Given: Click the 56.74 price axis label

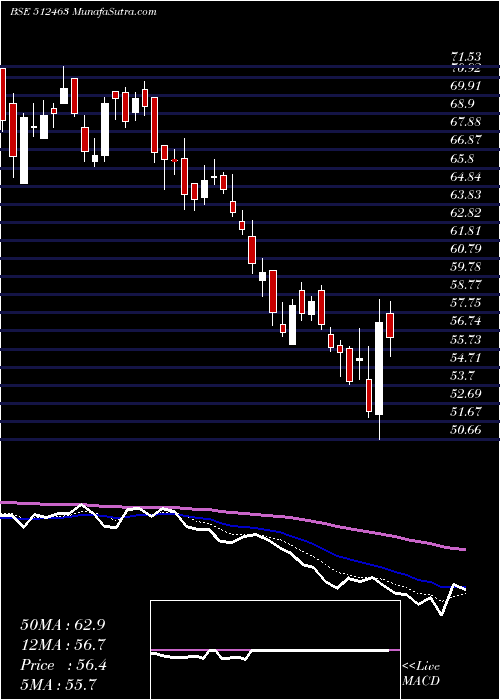Looking at the screenshot, I should coord(466,321).
